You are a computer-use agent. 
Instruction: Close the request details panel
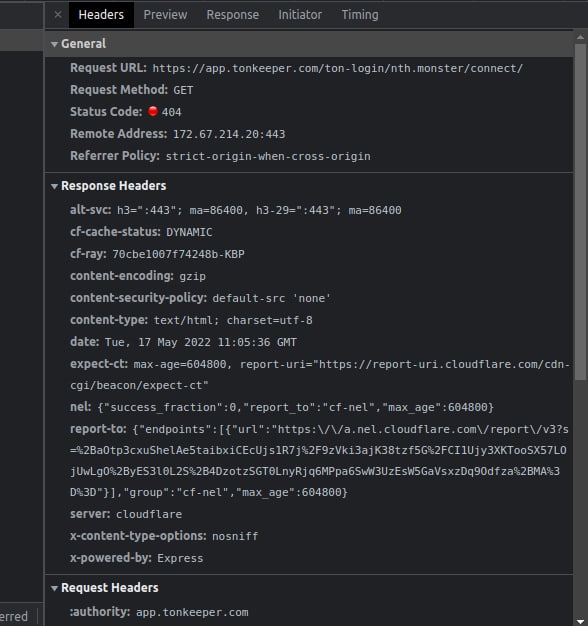pos(58,15)
